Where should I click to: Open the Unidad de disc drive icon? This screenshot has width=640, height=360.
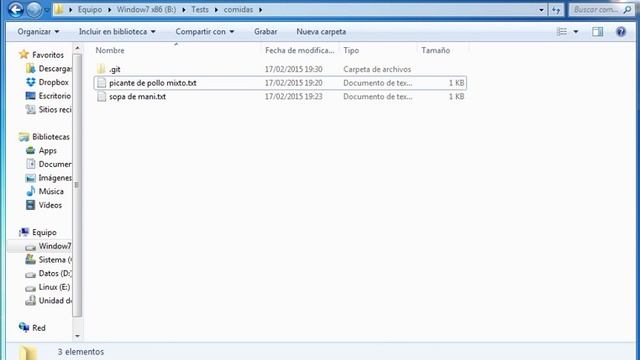31,301
